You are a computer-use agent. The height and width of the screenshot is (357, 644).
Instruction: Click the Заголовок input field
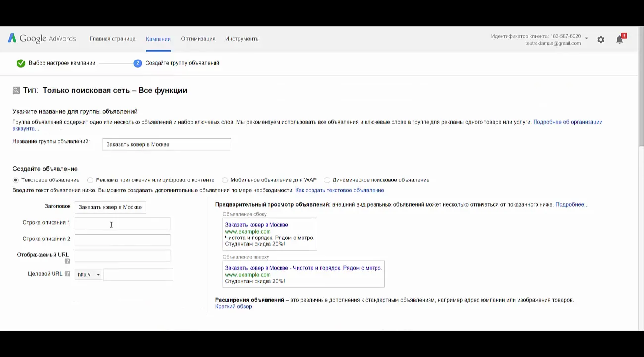point(110,207)
